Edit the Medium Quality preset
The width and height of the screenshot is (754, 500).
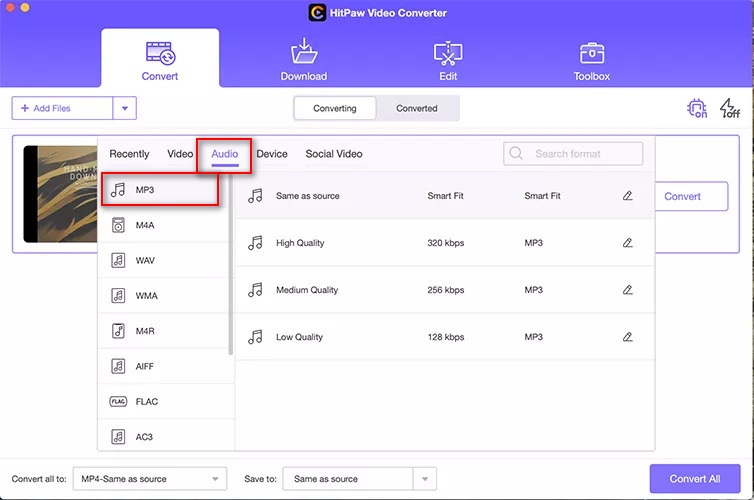coord(628,290)
